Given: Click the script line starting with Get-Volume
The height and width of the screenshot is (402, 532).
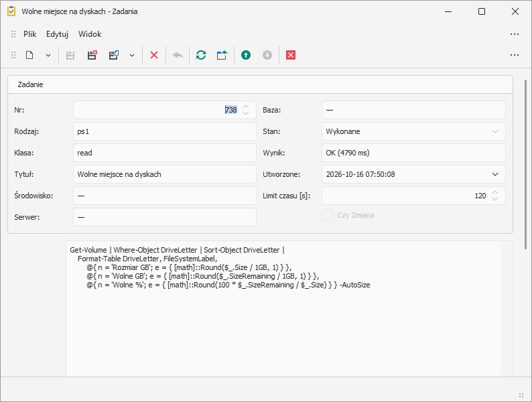Looking at the screenshot, I should pos(177,250).
